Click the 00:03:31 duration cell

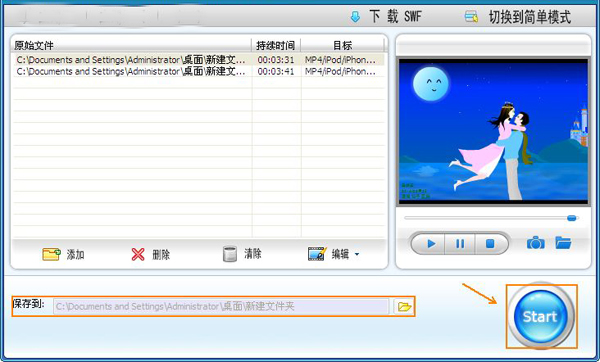(276, 60)
